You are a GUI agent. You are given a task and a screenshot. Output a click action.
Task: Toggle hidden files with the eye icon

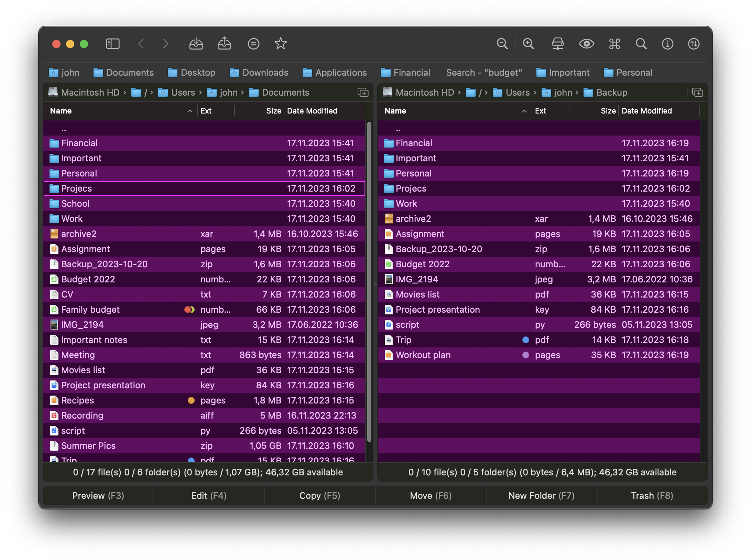click(587, 44)
